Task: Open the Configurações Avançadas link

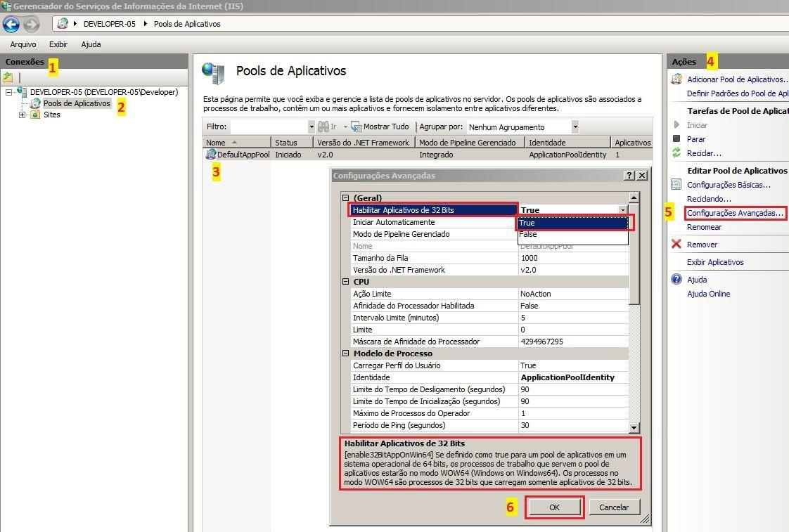Action: point(735,213)
